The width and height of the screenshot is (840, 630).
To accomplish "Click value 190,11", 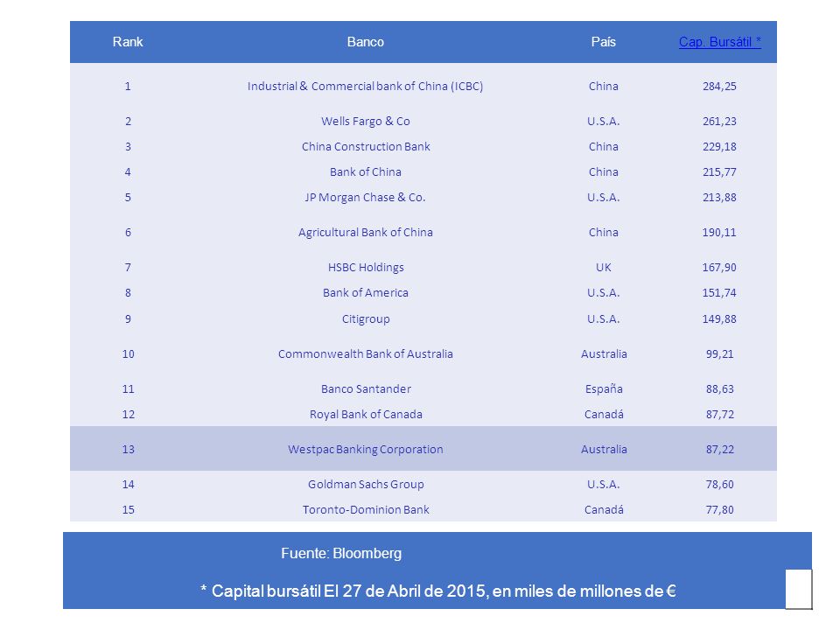I will point(719,232).
